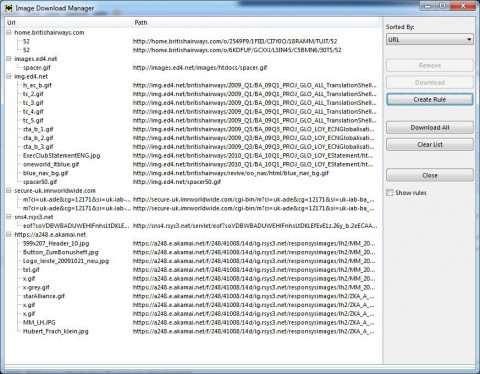Select the spacer.gif entry
This screenshot has width=480, height=374.
pos(37,68)
